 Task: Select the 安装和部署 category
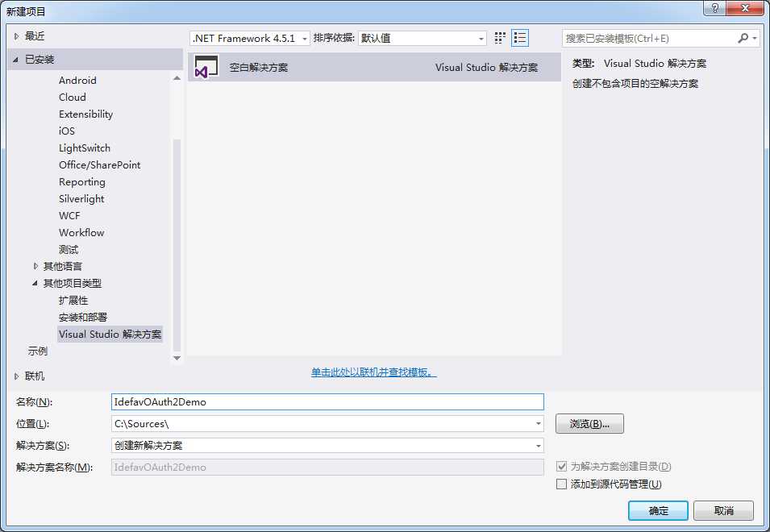[83, 317]
